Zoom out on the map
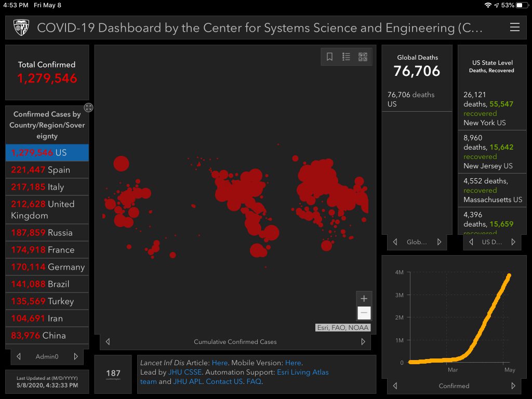The height and width of the screenshot is (399, 532). pyautogui.click(x=364, y=313)
